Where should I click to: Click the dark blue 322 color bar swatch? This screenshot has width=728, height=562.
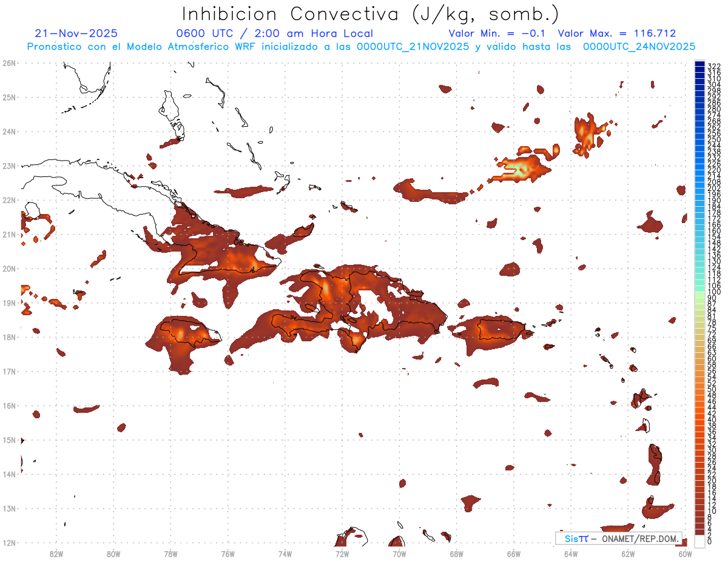699,65
